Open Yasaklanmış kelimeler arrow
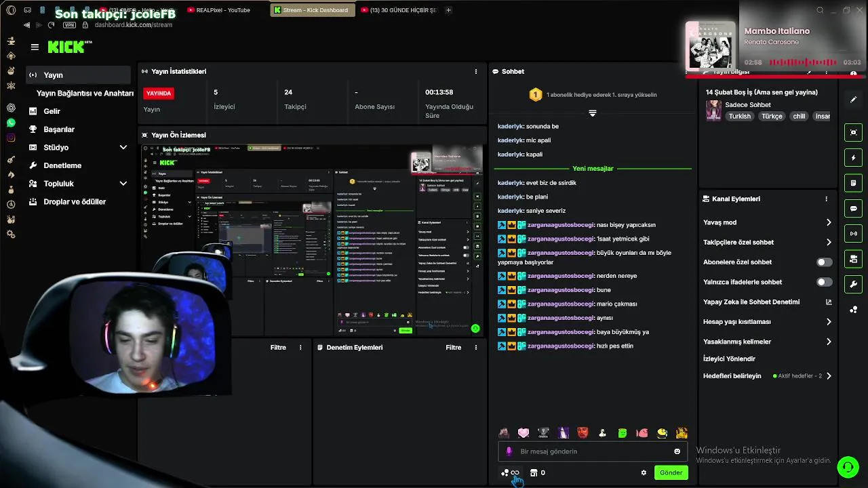 point(829,342)
